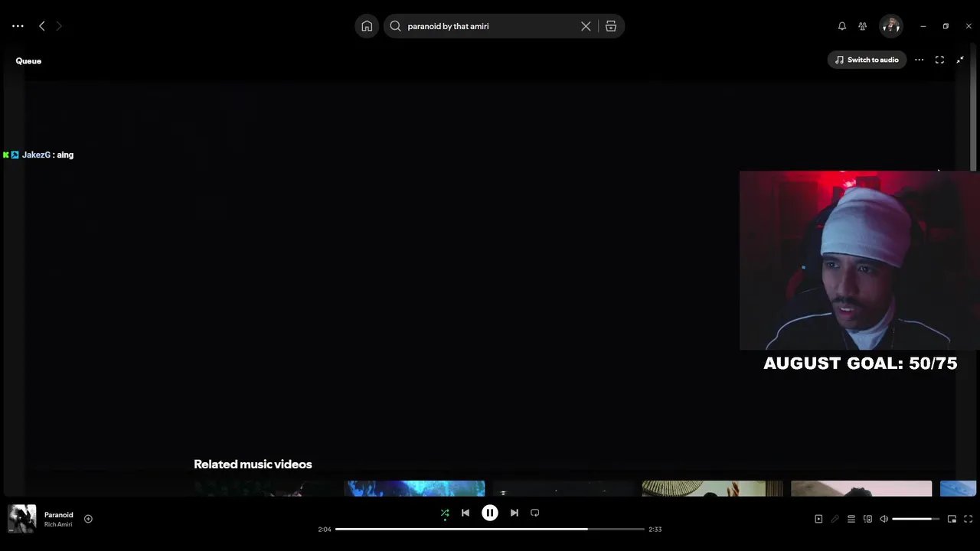Click the search field containing 'paranoid by that amiri'
The image size is (980, 551).
point(490,26)
